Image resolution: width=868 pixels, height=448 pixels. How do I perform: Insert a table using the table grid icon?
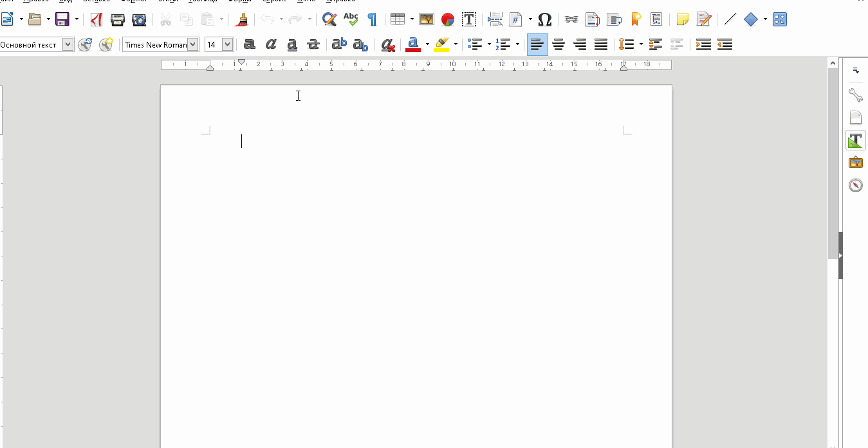[398, 19]
